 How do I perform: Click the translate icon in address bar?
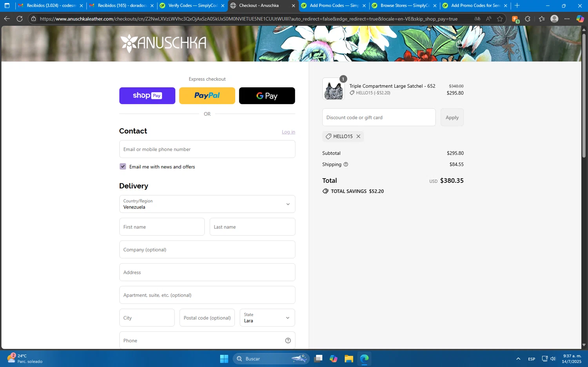tap(477, 19)
